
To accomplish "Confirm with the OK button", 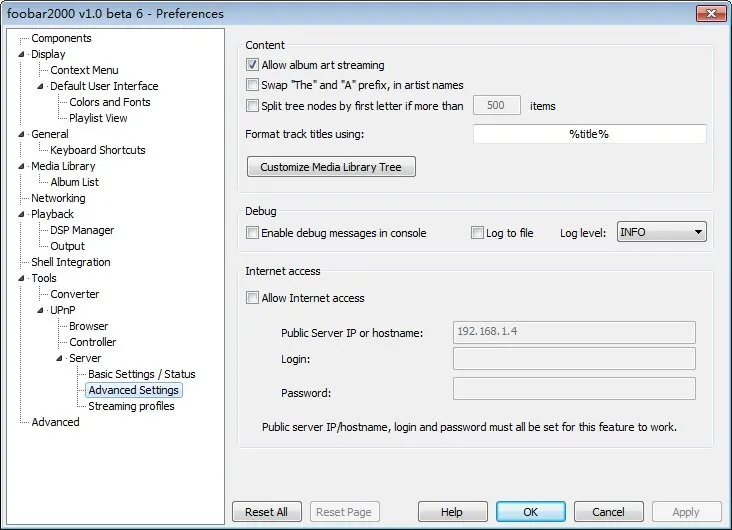I will [530, 512].
